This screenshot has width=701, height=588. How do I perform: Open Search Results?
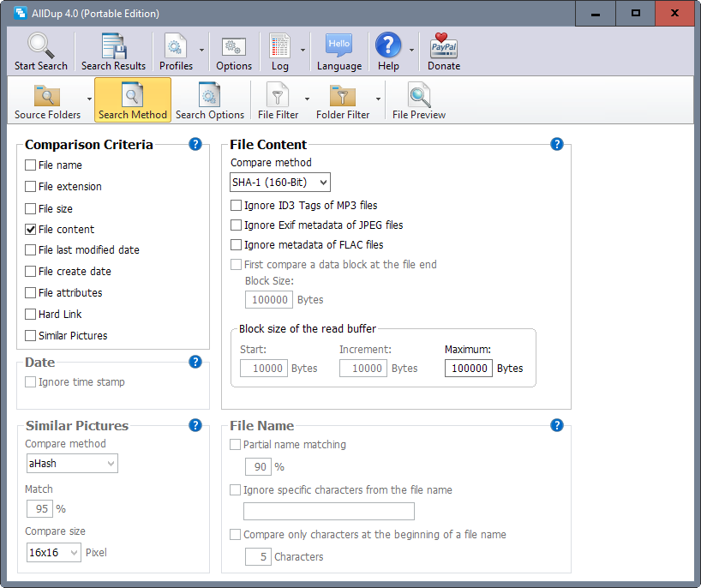(114, 52)
